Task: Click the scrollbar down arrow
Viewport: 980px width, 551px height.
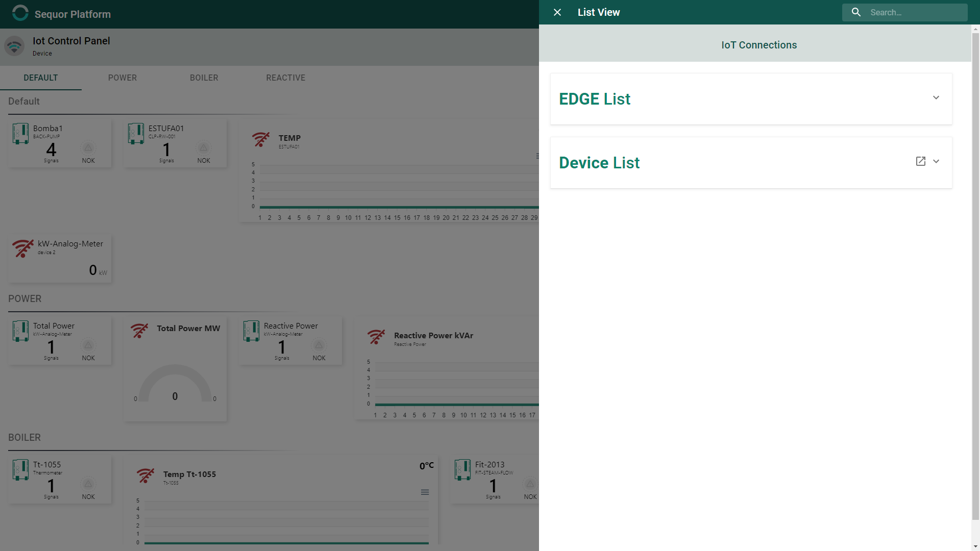Action: coord(975,546)
